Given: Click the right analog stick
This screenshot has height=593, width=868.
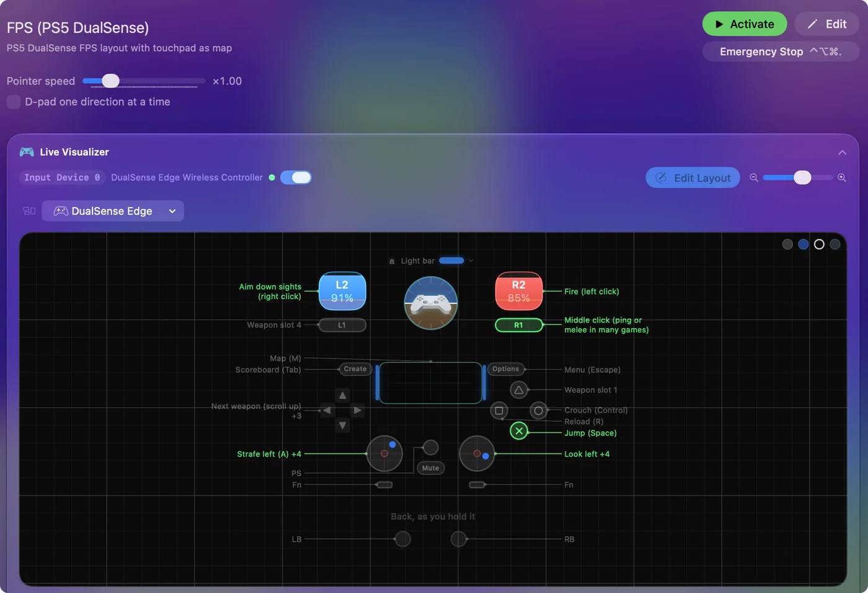Looking at the screenshot, I should click(477, 453).
